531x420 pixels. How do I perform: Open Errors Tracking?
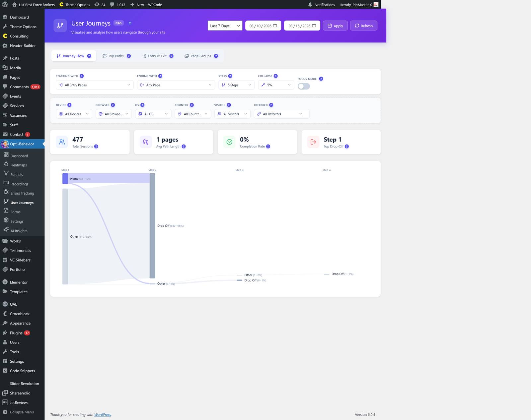pyautogui.click(x=22, y=193)
